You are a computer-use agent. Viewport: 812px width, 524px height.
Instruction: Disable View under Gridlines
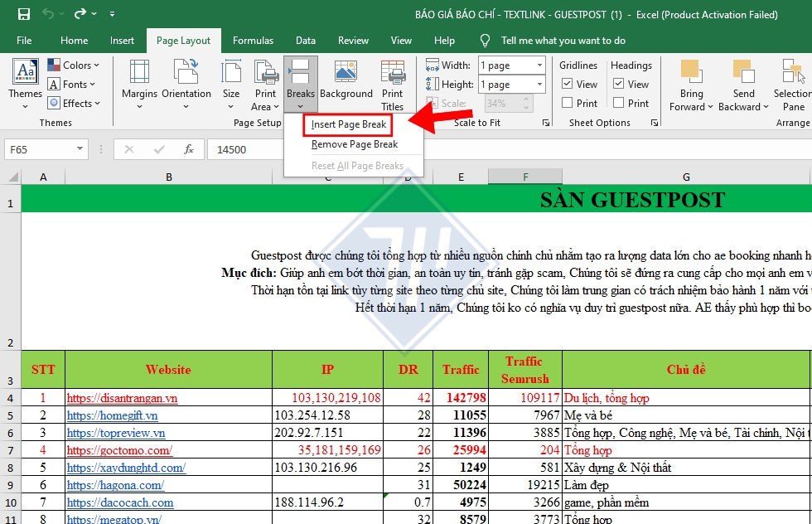click(x=568, y=84)
